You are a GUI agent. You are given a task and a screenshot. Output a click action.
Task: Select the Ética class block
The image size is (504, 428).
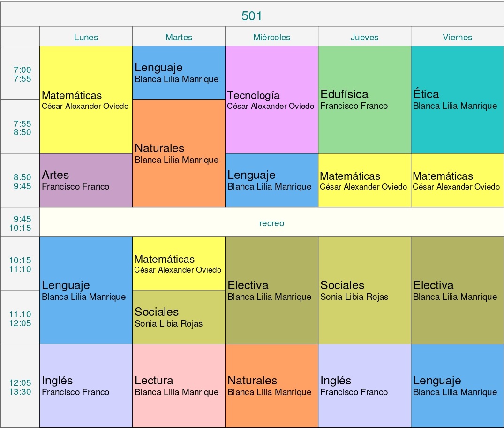pyautogui.click(x=457, y=100)
